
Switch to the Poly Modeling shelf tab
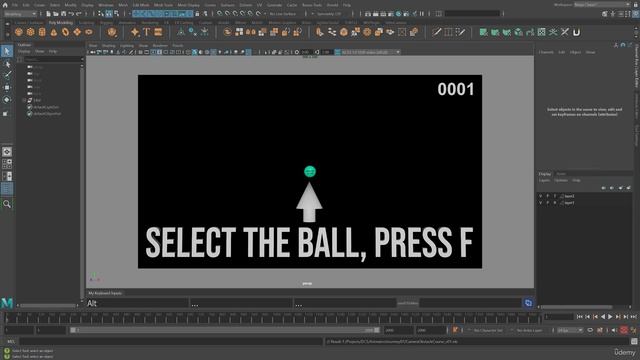click(x=60, y=23)
